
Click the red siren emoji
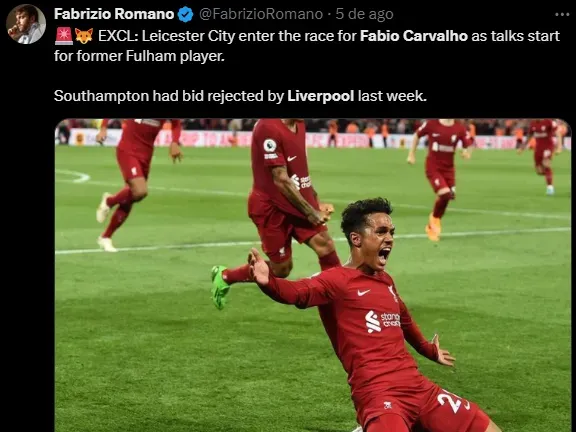tap(64, 36)
